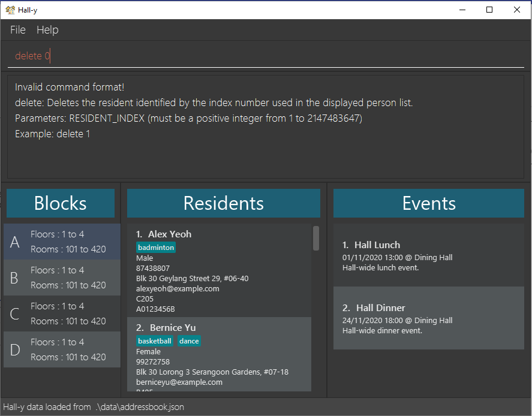The height and width of the screenshot is (416, 532).
Task: Click the room number C205
Action: pyautogui.click(x=145, y=299)
